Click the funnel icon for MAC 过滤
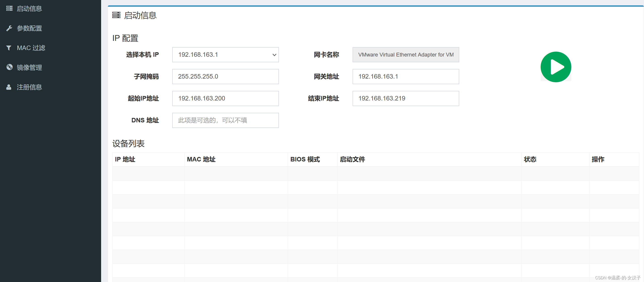Image resolution: width=644 pixels, height=282 pixels. (9, 48)
